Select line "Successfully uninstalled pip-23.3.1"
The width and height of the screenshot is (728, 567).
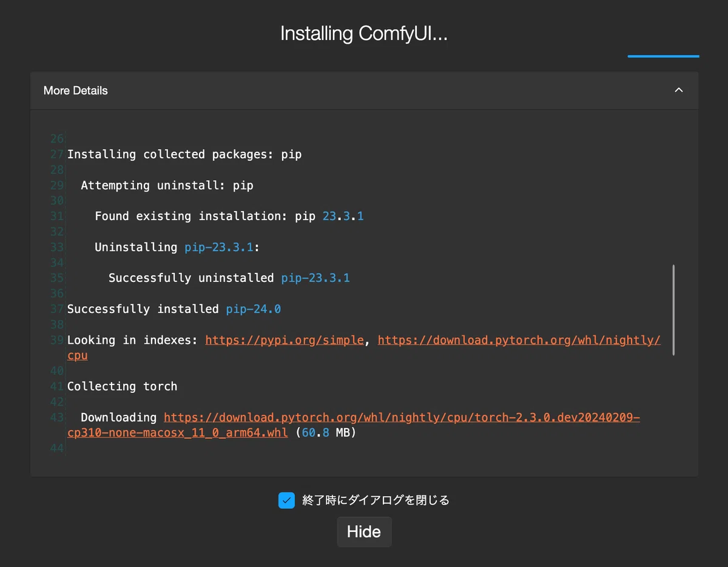click(229, 278)
